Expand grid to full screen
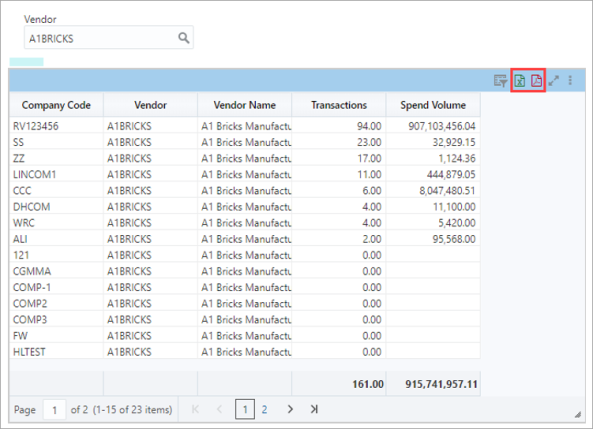 [x=554, y=81]
